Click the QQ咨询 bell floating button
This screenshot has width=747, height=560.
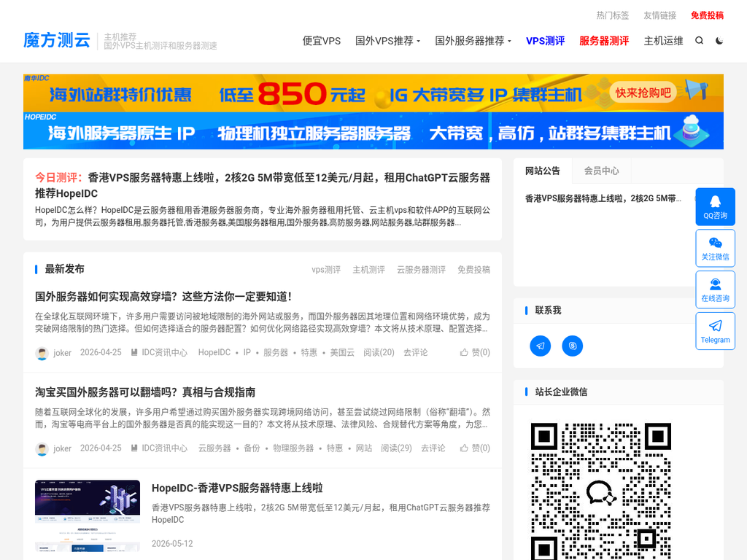pos(715,206)
